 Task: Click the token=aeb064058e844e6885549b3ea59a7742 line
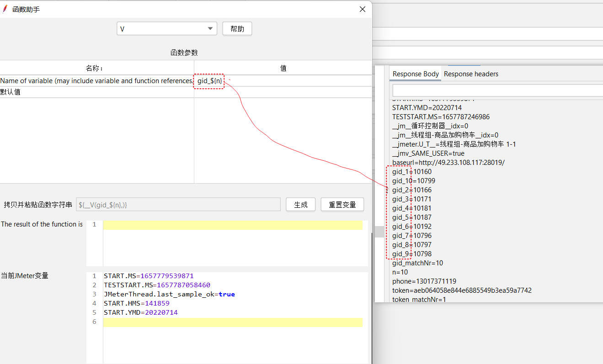462,290
